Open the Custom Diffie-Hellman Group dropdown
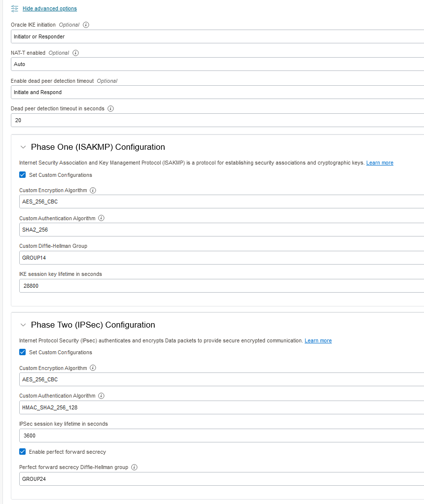This screenshot has height=504, width=424. (x=222, y=258)
